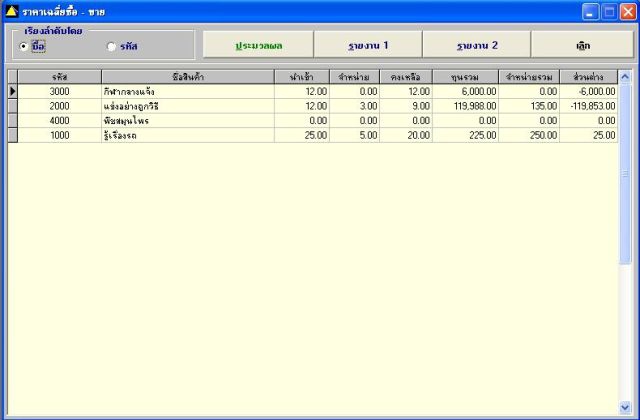Select row selector for code 1000
Viewport: 640px width, 420px height.
pos(13,136)
